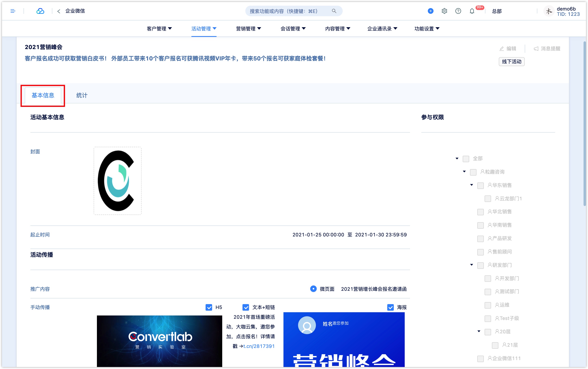Click the Convertlab H5 preview thumbnail
Screen dimensions: 588x369
160,341
